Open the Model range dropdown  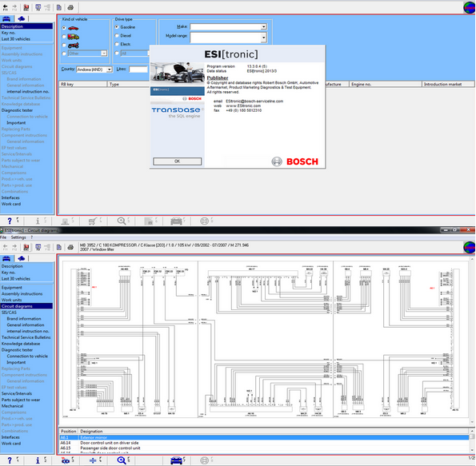(x=263, y=38)
